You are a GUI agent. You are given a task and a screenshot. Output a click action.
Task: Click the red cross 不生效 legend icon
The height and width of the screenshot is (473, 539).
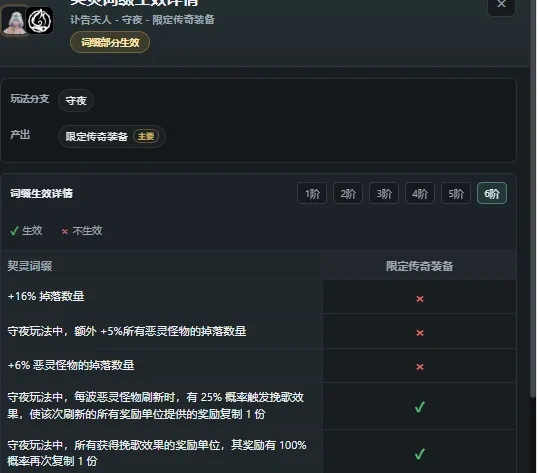click(x=65, y=232)
